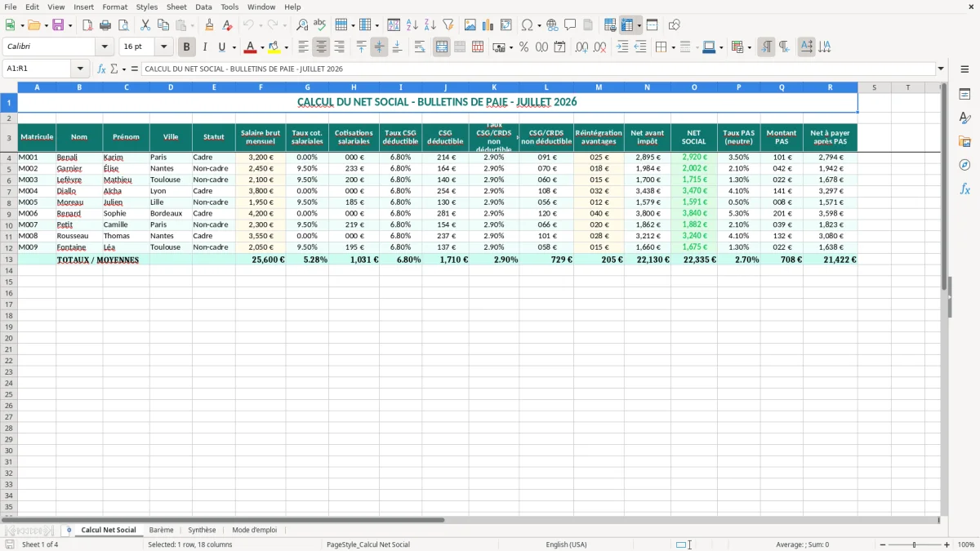Insert a pivot table
This screenshot has height=551, width=980.
(506, 25)
